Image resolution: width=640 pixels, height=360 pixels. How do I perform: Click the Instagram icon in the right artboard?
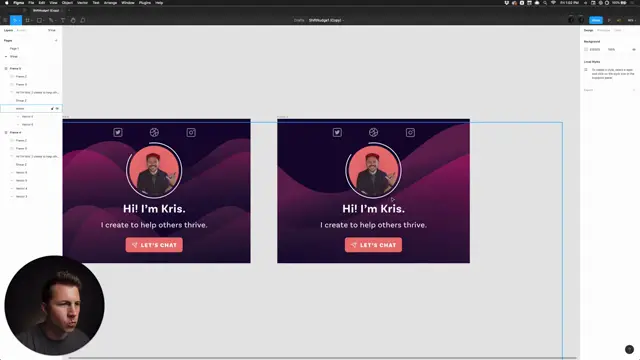pos(410,132)
